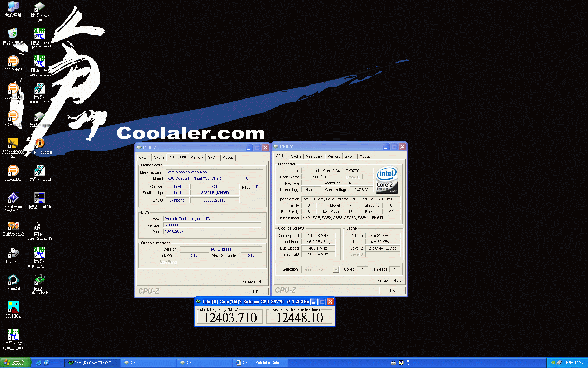The width and height of the screenshot is (588, 368).
Task: Click the Internet Explorer quick launch icon
Action: [x=38, y=363]
